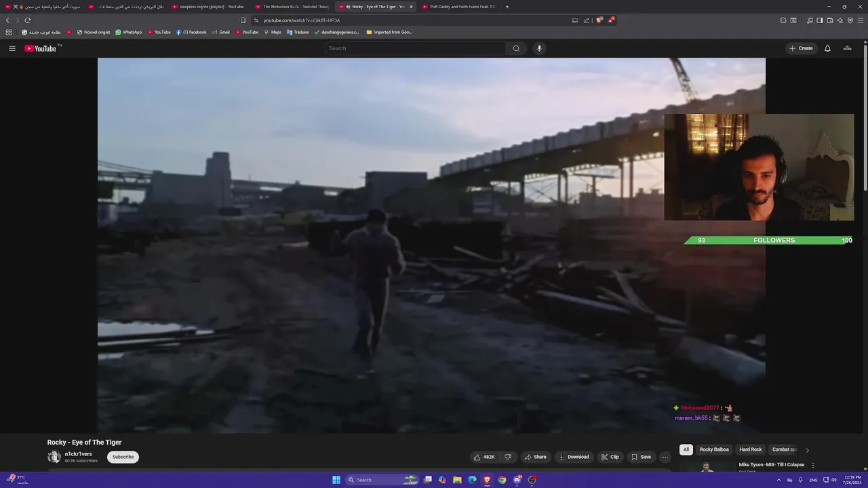Viewport: 868px width, 488px height.
Task: Open the YouTube account avatar menu
Action: (x=847, y=48)
